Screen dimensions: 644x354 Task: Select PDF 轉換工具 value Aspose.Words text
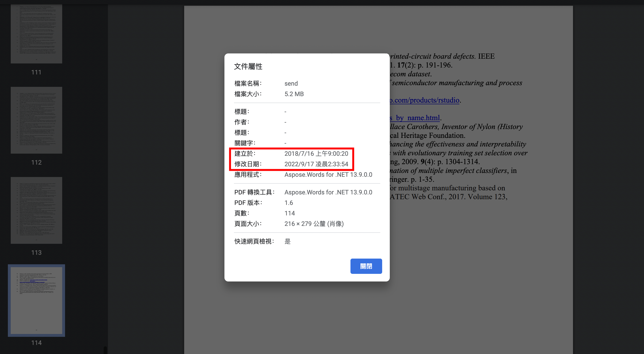pos(328,192)
